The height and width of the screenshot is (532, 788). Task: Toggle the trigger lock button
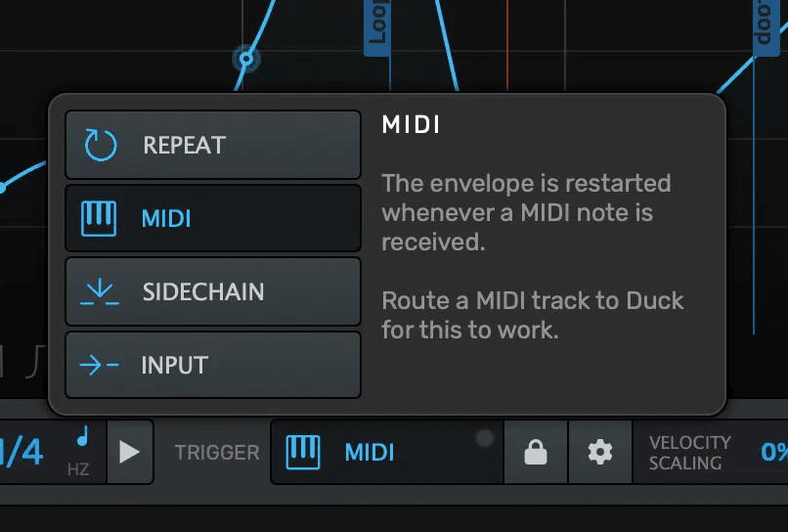pyautogui.click(x=535, y=452)
